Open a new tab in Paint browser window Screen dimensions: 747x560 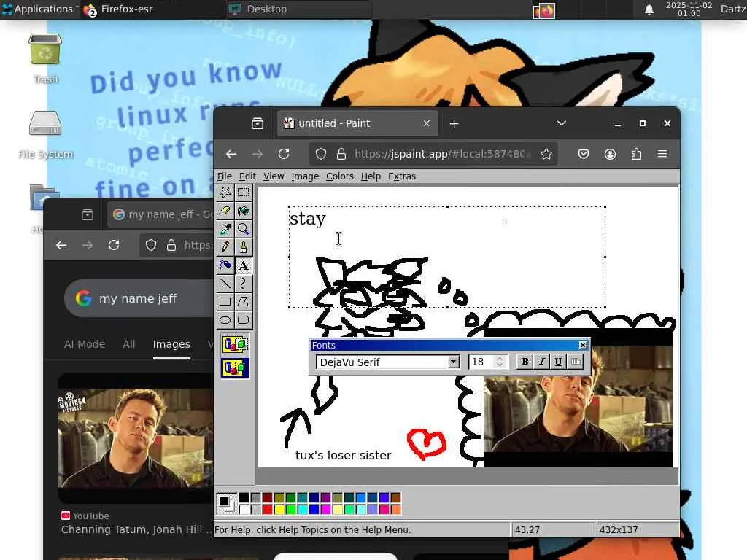454,124
